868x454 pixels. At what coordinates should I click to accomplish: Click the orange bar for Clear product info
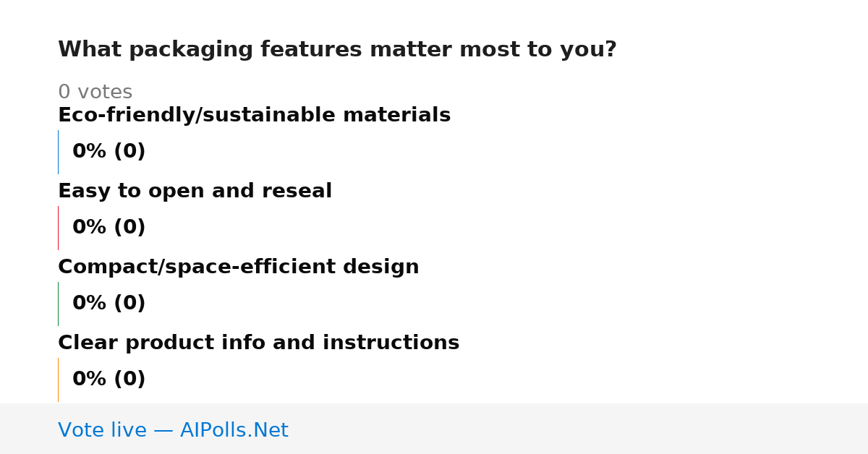(58, 380)
